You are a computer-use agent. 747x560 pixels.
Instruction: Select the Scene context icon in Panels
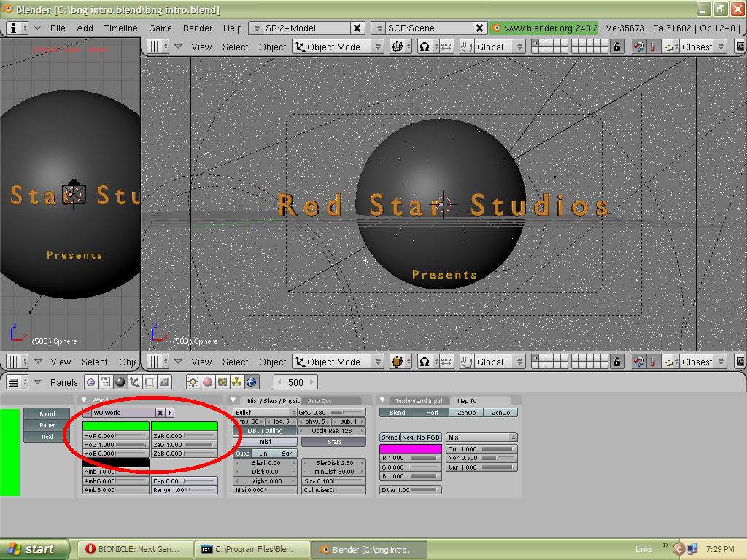164,382
